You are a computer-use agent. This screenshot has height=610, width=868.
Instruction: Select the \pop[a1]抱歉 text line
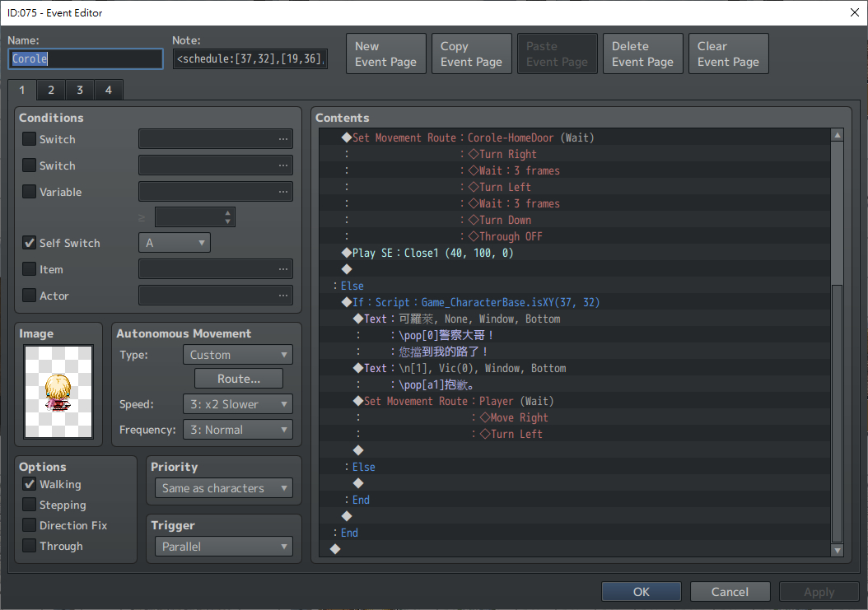coord(574,384)
